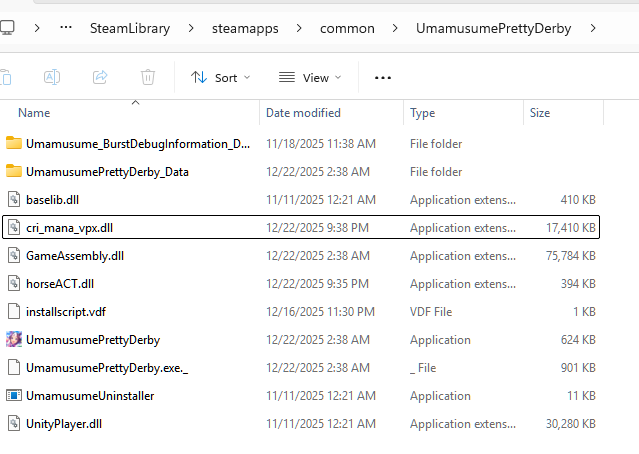
Task: Open the View dropdown menu
Action: (x=310, y=77)
